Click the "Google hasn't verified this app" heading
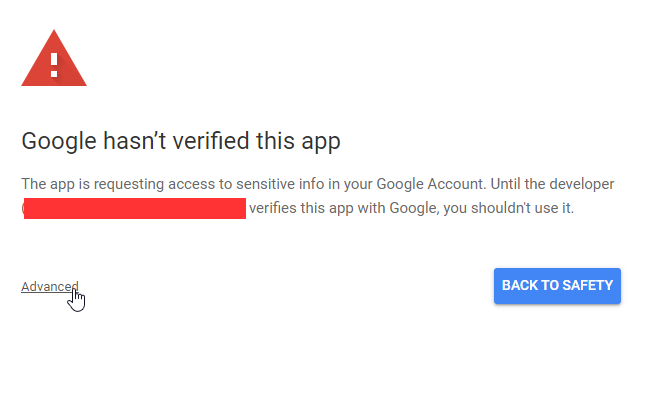Screen dimensions: 645x403 click(181, 141)
